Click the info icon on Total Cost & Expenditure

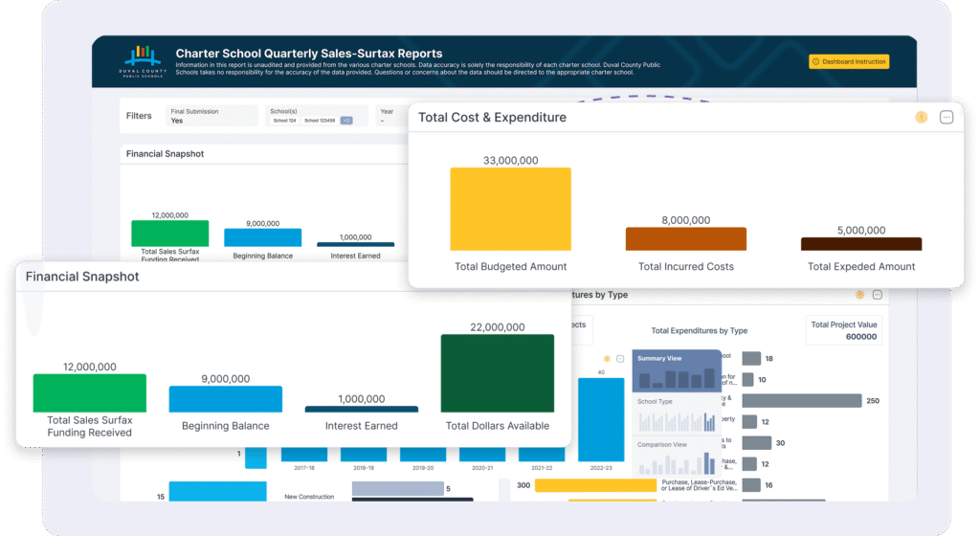(x=921, y=118)
